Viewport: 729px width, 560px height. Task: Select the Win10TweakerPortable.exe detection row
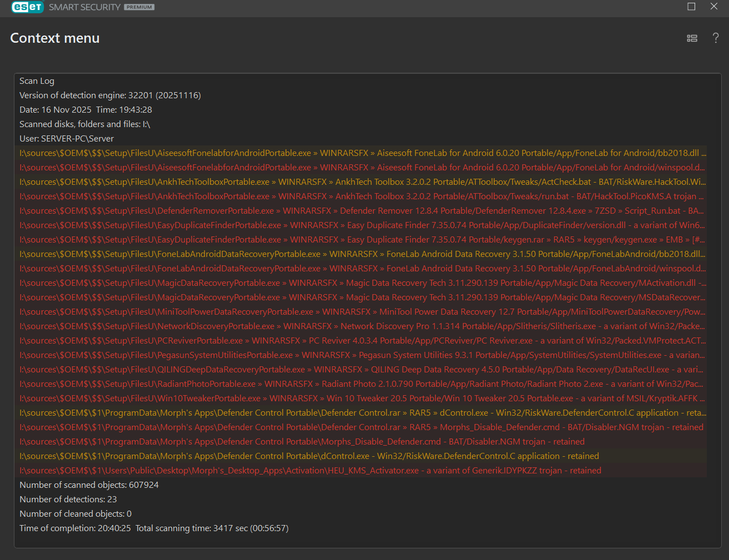tap(362, 398)
